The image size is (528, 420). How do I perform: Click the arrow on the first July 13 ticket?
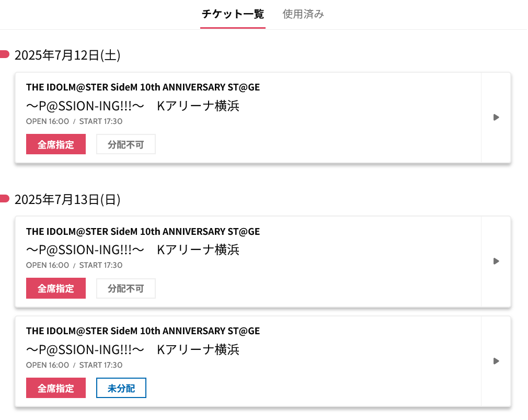point(496,261)
